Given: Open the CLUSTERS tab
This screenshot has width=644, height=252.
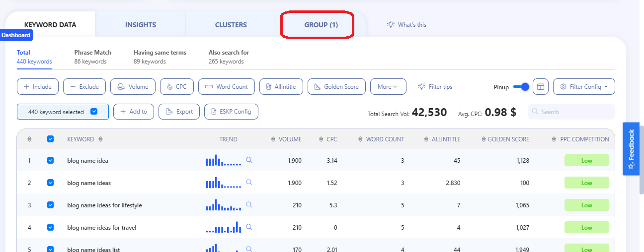Looking at the screenshot, I should [x=231, y=25].
